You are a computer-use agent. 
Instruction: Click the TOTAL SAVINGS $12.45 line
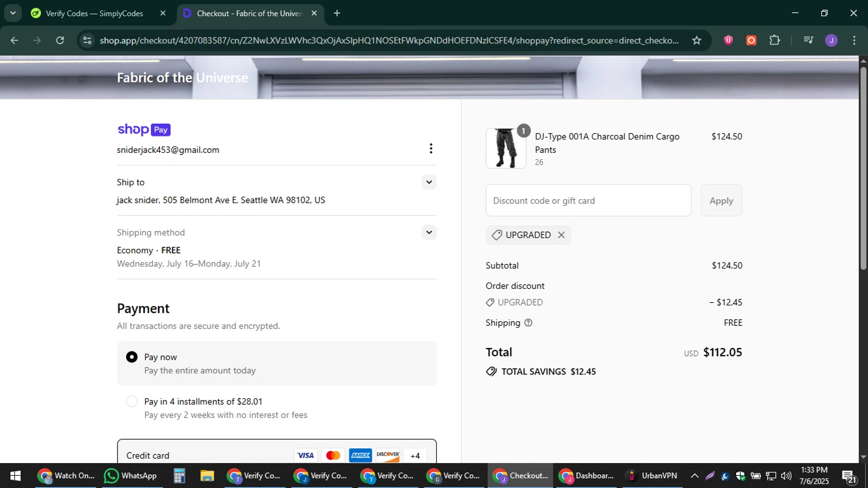coord(541,372)
